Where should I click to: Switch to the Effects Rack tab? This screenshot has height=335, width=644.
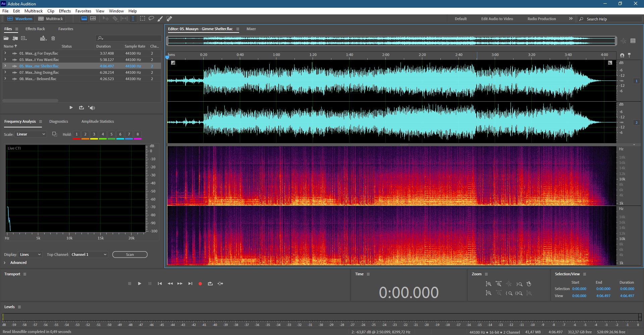pyautogui.click(x=35, y=29)
